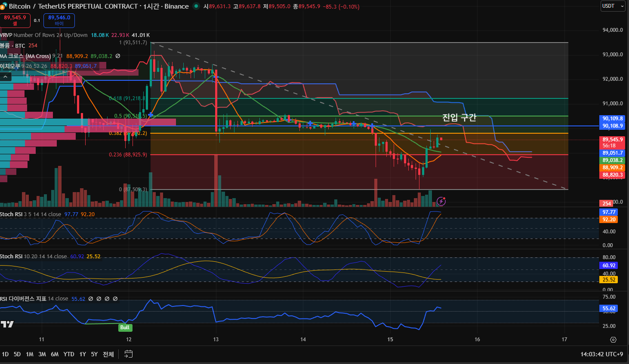The image size is (629, 364).
Task: Select the 이치모쿠 indicator legend
Action: [10, 66]
